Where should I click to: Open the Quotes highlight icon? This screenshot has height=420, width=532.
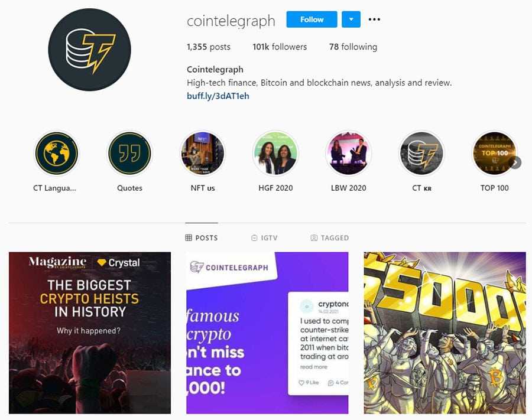click(x=129, y=153)
